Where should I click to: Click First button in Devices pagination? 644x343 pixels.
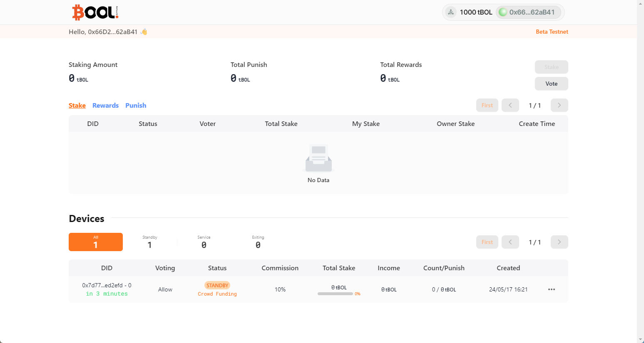point(487,242)
